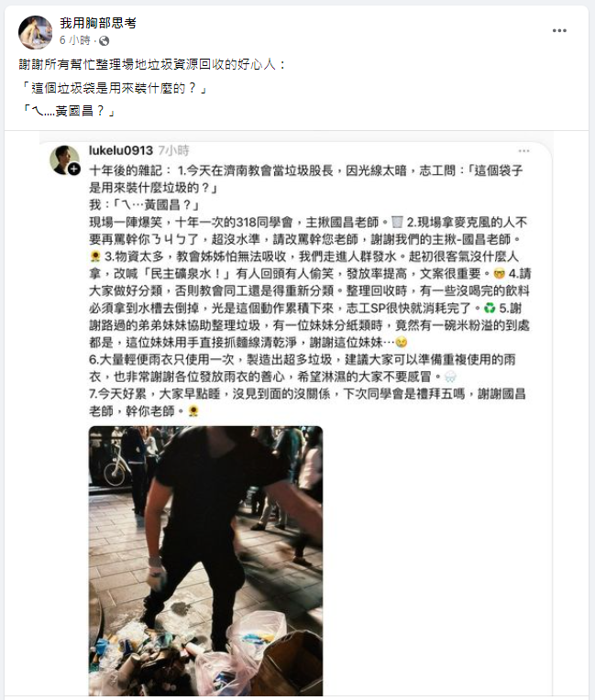Click the trash can emoji after 國昌老師

tap(397, 222)
